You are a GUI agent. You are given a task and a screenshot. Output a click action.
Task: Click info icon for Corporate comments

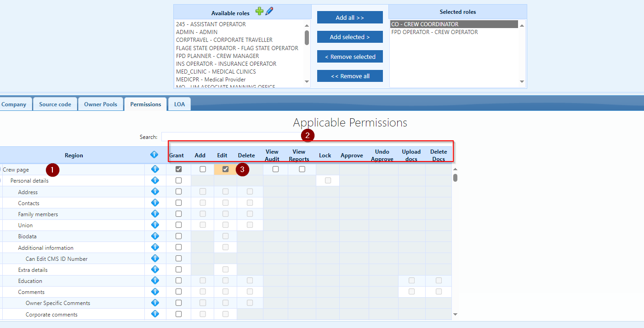tap(155, 314)
